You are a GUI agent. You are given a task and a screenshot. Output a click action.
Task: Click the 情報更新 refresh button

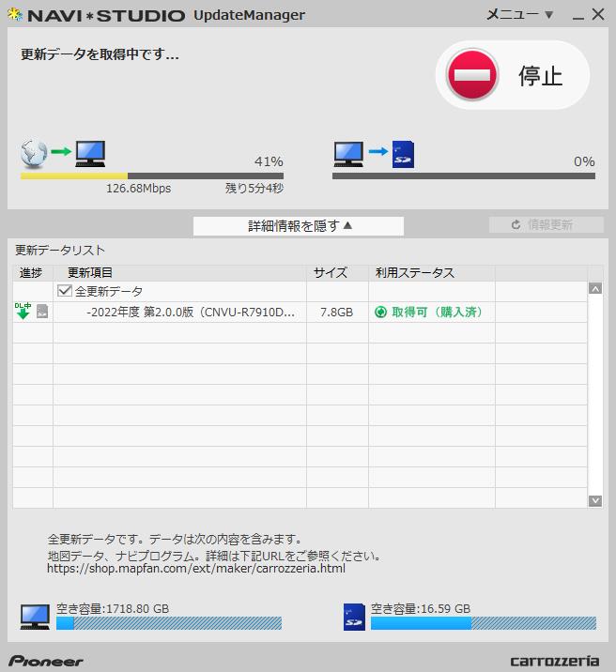tap(547, 224)
